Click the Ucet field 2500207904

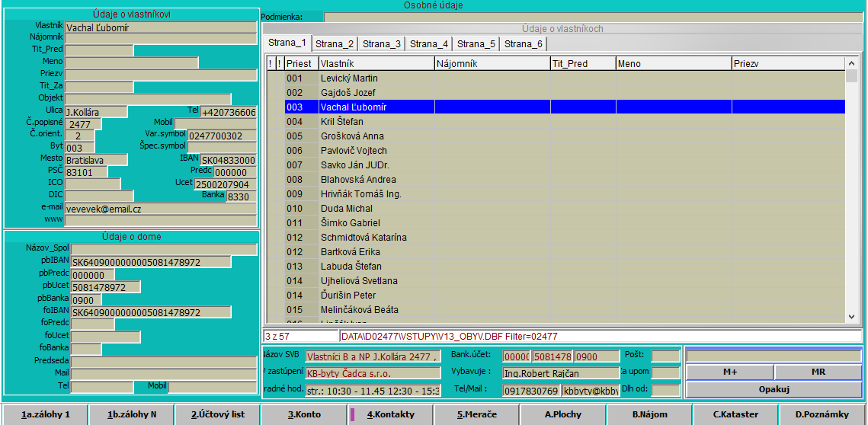(x=225, y=184)
